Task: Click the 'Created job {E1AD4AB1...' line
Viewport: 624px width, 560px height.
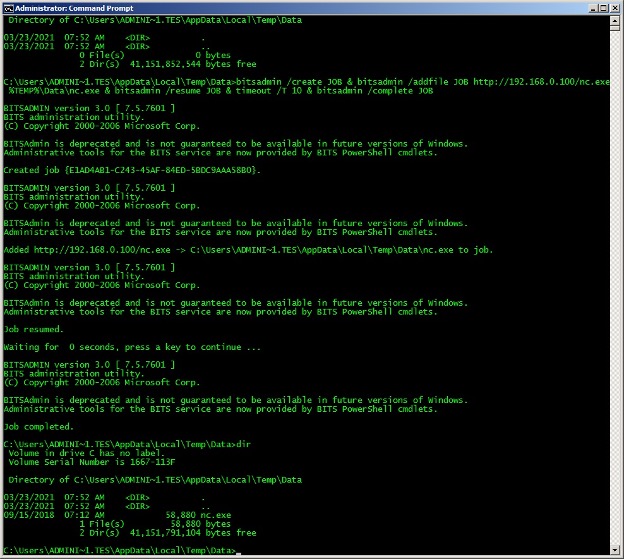Action: point(132,170)
